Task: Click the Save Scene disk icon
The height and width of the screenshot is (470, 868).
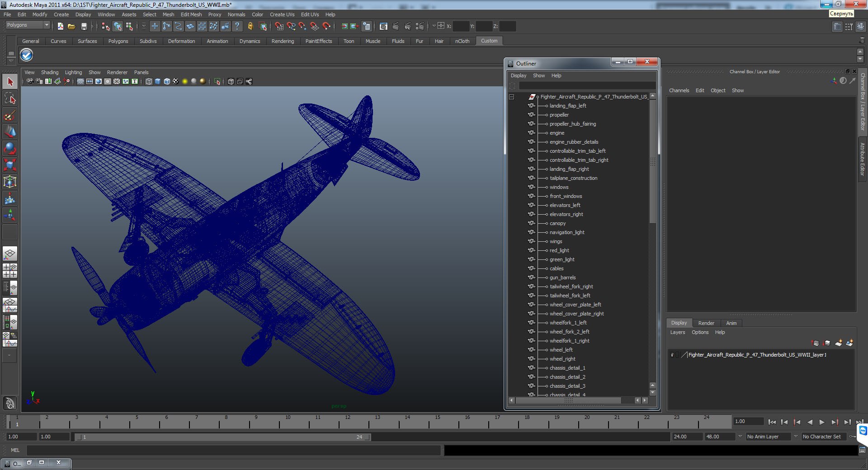Action: coord(84,27)
